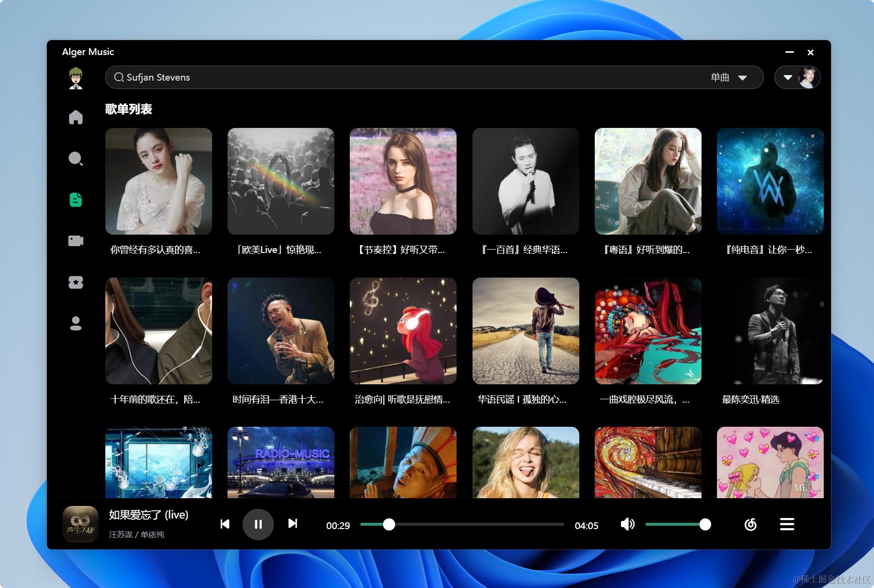Screen dimensions: 874x588
Task: Open the blonde woman tongue-out playlist cover
Action: click(526, 462)
